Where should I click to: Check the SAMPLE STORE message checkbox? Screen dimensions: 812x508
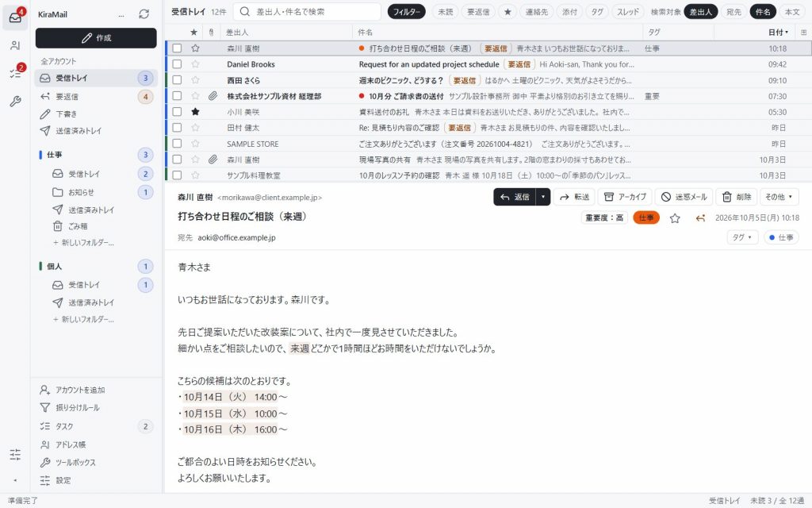[177, 144]
